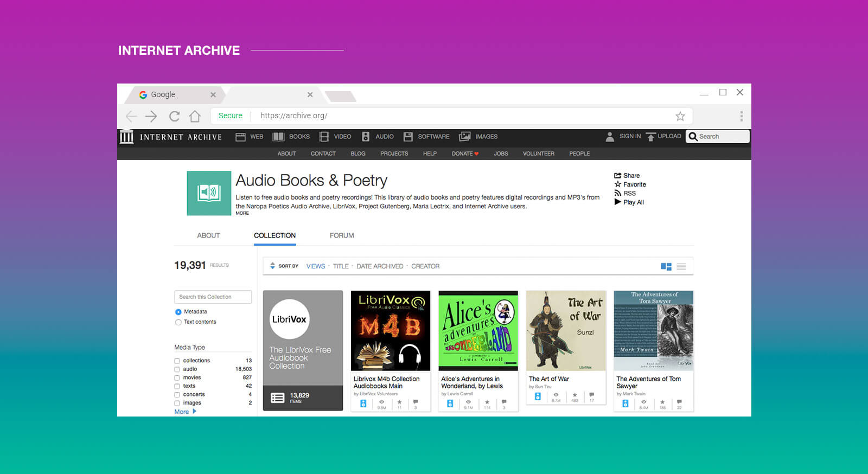Switch to tile grid view icon
This screenshot has width=868, height=474.
pos(666,266)
